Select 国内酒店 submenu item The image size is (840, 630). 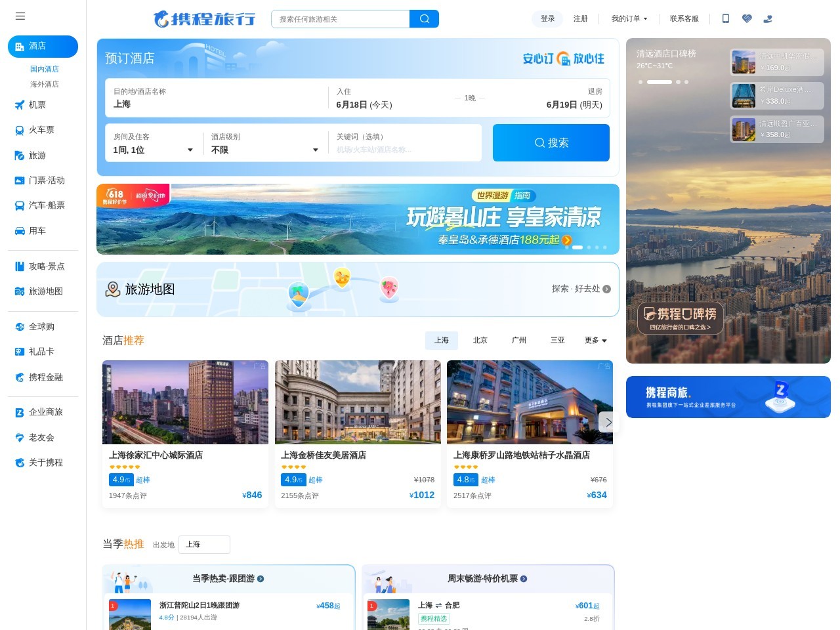coord(44,69)
